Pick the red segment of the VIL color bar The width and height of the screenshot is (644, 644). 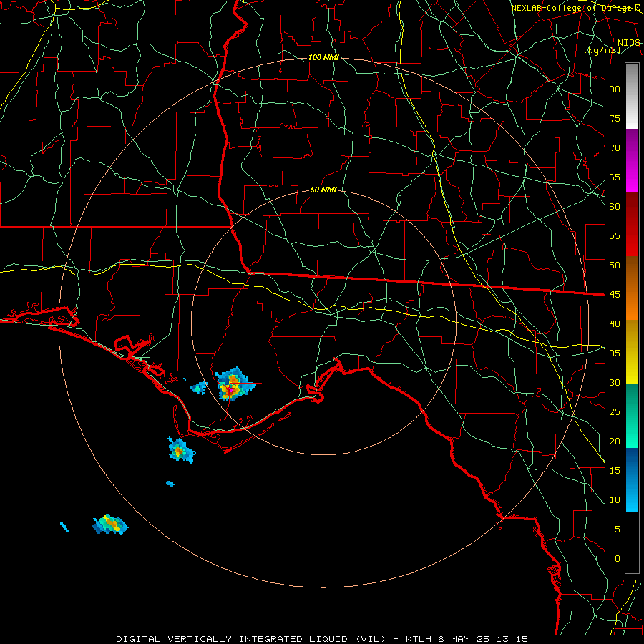(x=632, y=224)
